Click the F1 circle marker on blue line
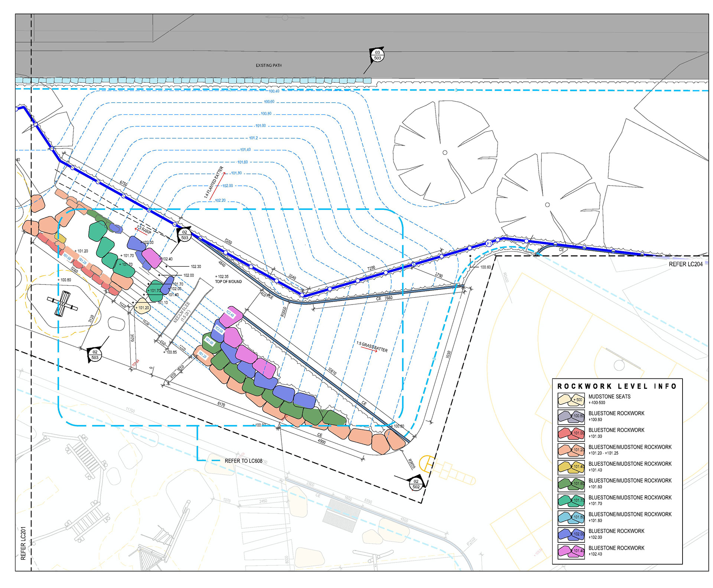The height and width of the screenshot is (588, 713). click(x=489, y=244)
